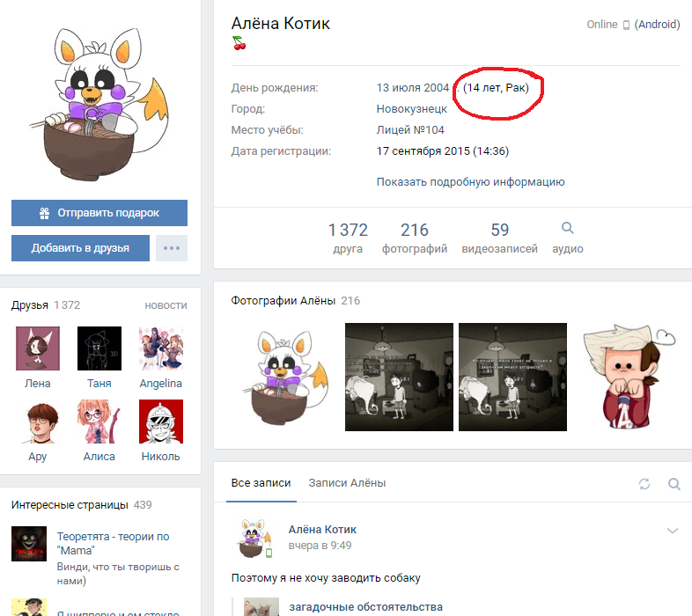The width and height of the screenshot is (692, 616).
Task: Click the 13 июля birthday link
Action: pyautogui.click(x=399, y=88)
